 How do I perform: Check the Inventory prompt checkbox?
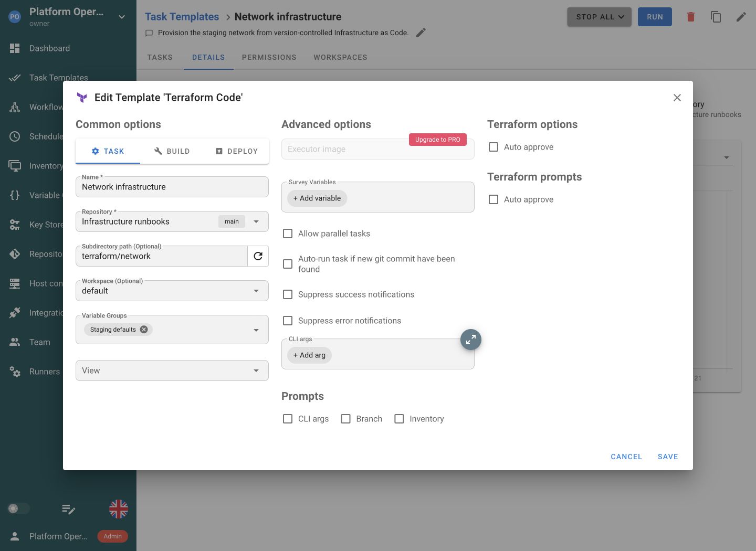coord(399,419)
